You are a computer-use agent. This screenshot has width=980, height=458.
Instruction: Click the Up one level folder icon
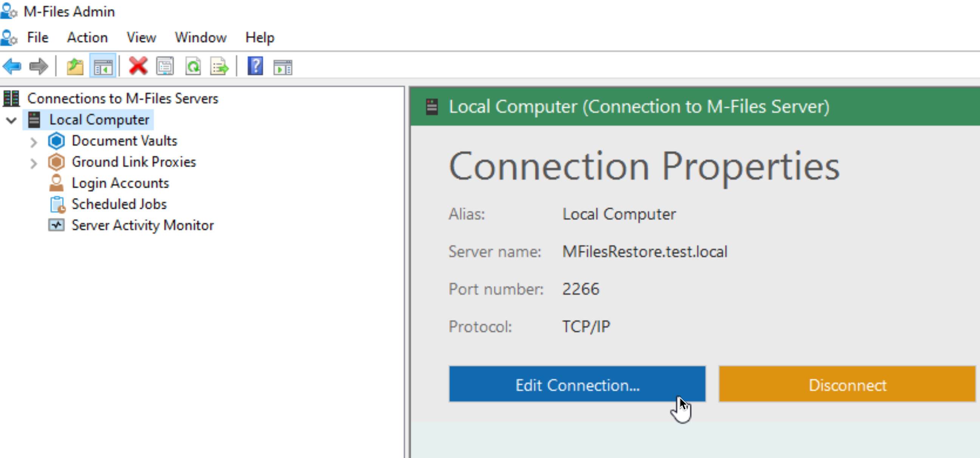point(75,67)
